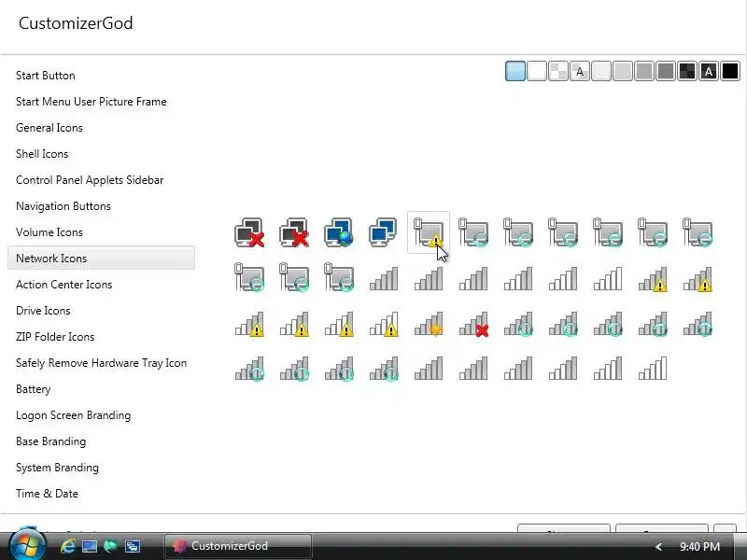
Task: Choose the light blue preview background swatch
Action: [515, 72]
